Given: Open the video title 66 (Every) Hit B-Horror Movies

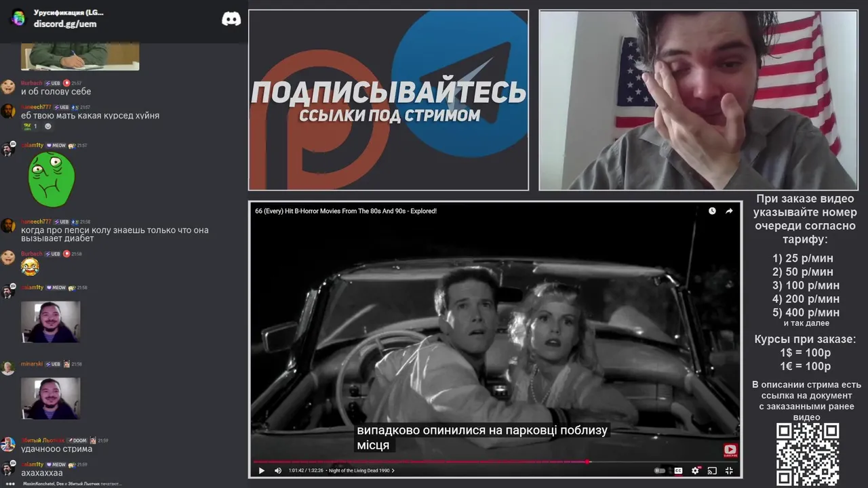Looking at the screenshot, I should coord(346,211).
